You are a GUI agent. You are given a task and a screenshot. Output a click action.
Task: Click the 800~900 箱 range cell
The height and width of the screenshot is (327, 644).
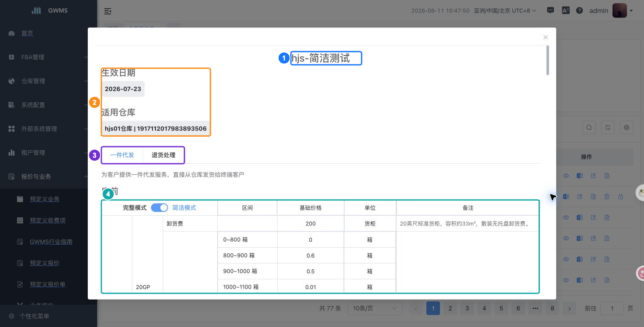click(247, 255)
